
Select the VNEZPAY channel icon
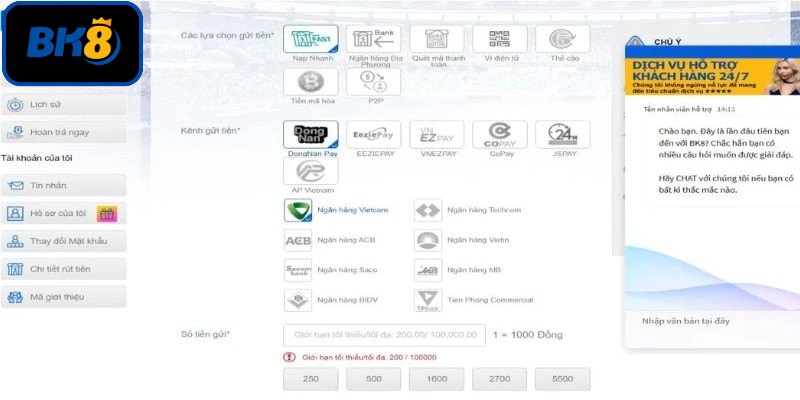click(x=437, y=134)
